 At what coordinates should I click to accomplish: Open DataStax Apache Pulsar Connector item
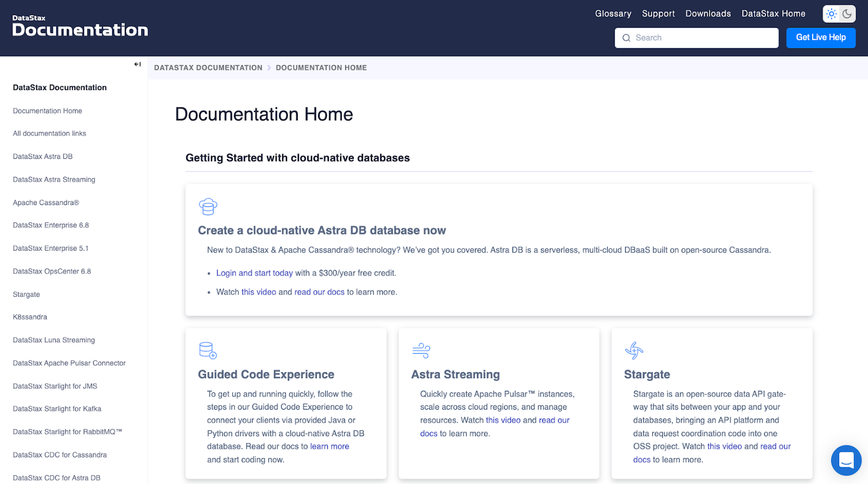[69, 363]
